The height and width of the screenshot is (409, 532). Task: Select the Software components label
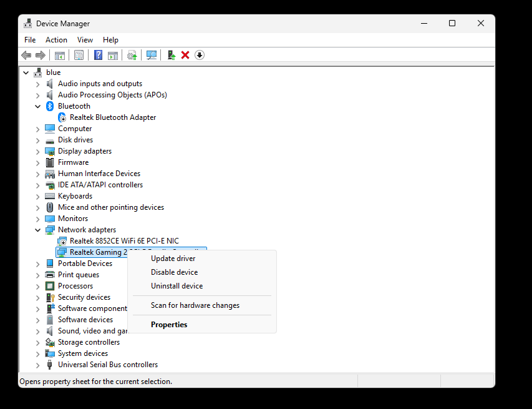click(92, 308)
